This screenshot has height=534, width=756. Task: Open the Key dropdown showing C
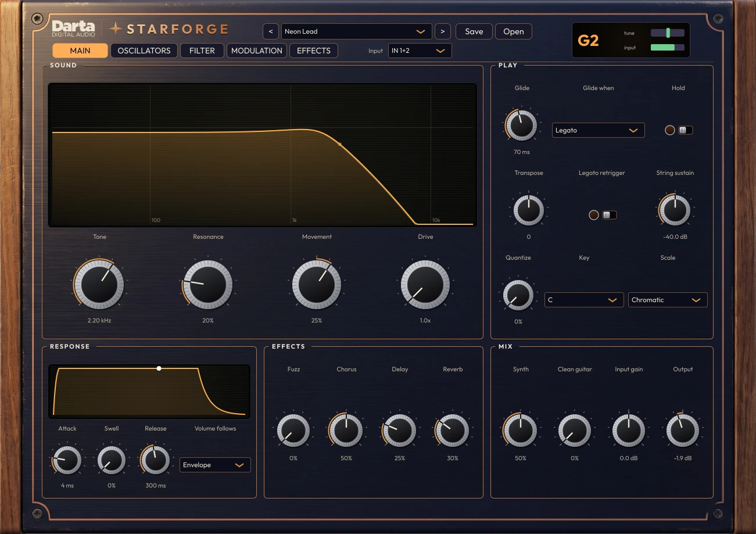click(584, 300)
